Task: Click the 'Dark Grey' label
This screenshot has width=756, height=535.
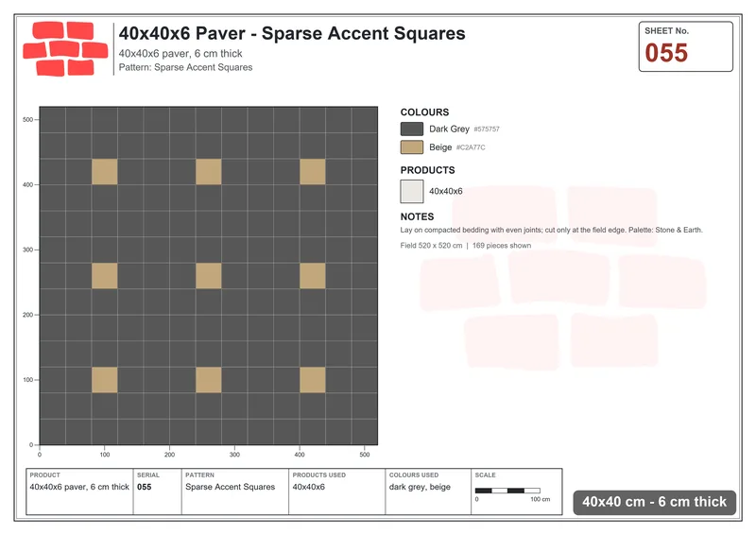Action: [x=449, y=129]
